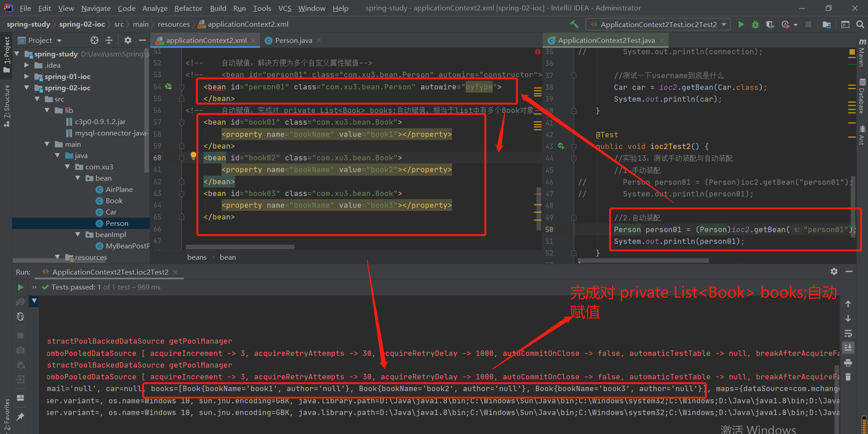The height and width of the screenshot is (434, 868).
Task: Click the Down the Stack Trace arrow
Action: tap(848, 318)
